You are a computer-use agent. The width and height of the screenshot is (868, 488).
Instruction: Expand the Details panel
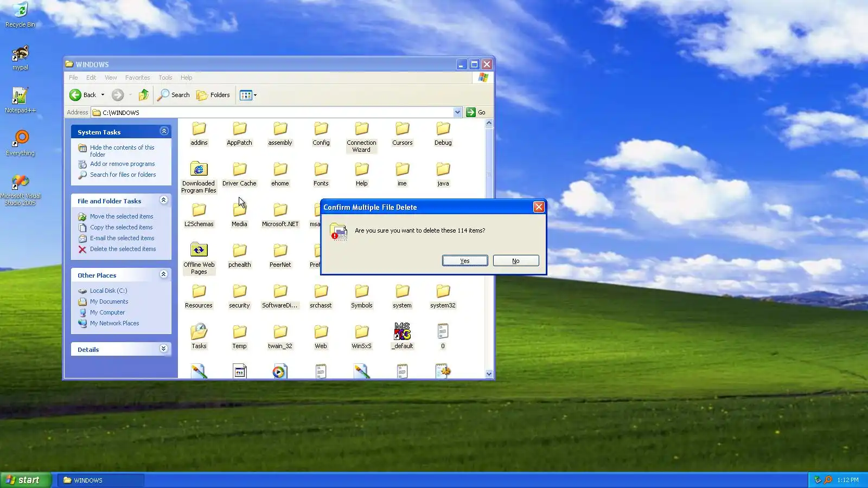click(164, 349)
